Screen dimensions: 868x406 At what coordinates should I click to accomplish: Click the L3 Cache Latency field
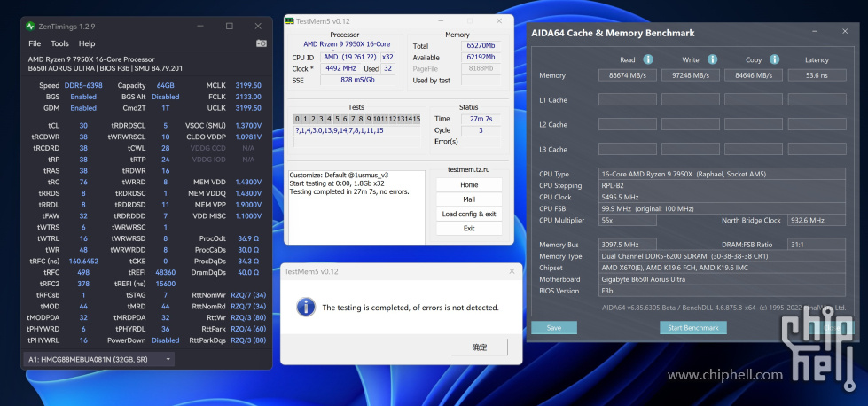click(x=817, y=149)
